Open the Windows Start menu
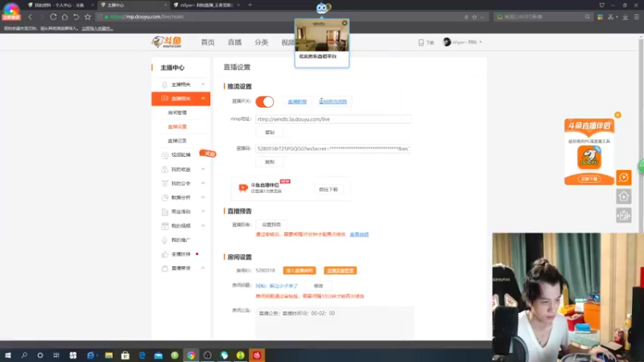Image resolution: width=644 pixels, height=362 pixels. [x=8, y=355]
